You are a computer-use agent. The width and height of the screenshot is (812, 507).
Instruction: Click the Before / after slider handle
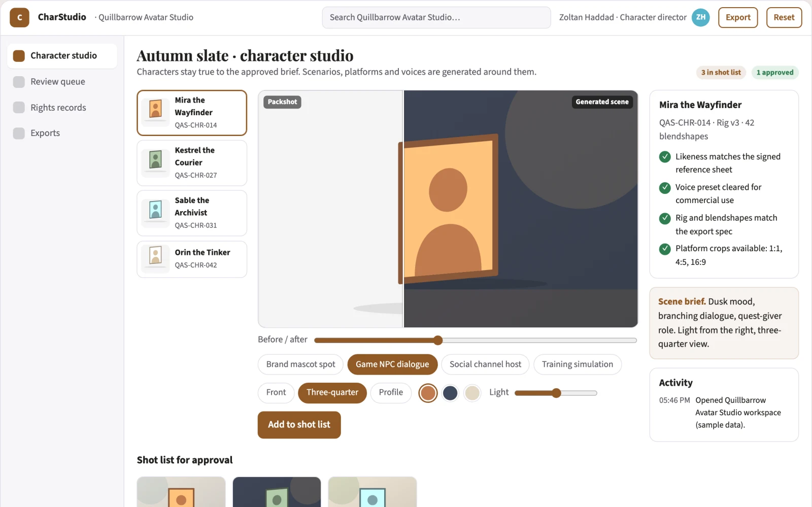(x=438, y=340)
